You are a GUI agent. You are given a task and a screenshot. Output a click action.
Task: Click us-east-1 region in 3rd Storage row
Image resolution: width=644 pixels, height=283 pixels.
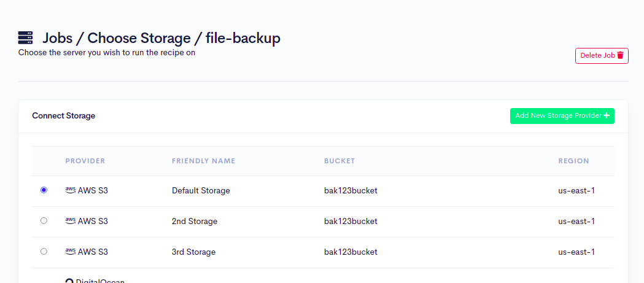click(576, 252)
